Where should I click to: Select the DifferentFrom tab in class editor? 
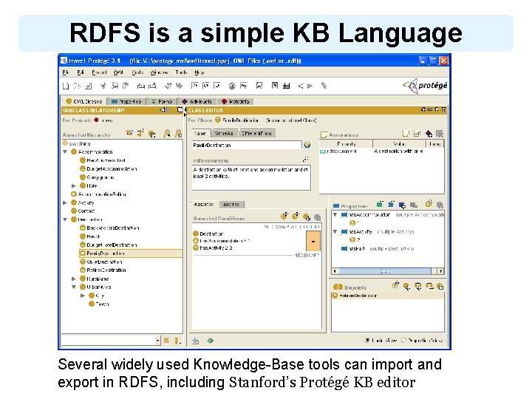pos(256,133)
